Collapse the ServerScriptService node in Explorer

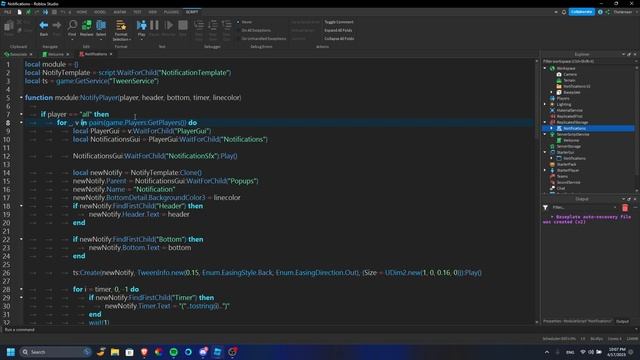pos(545,134)
